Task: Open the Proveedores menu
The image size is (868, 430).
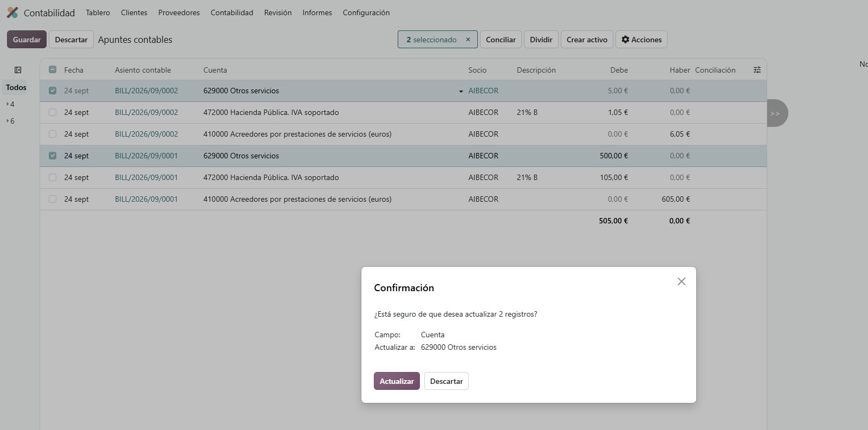Action: (179, 12)
